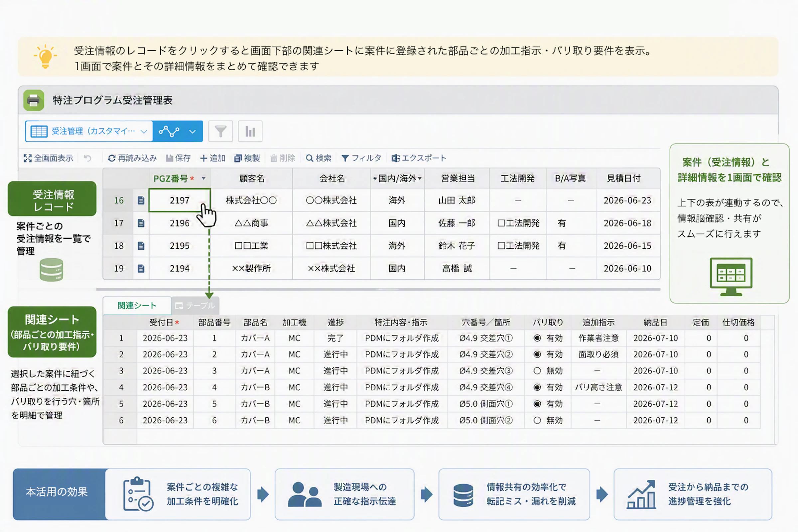Open 国内/海外 column left arrow
Viewport: 798px width, 532px height.
pos(375,179)
